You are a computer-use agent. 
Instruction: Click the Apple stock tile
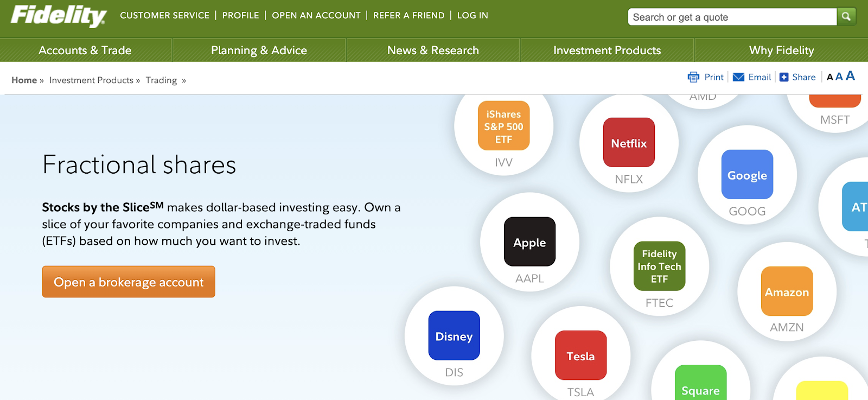point(529,242)
